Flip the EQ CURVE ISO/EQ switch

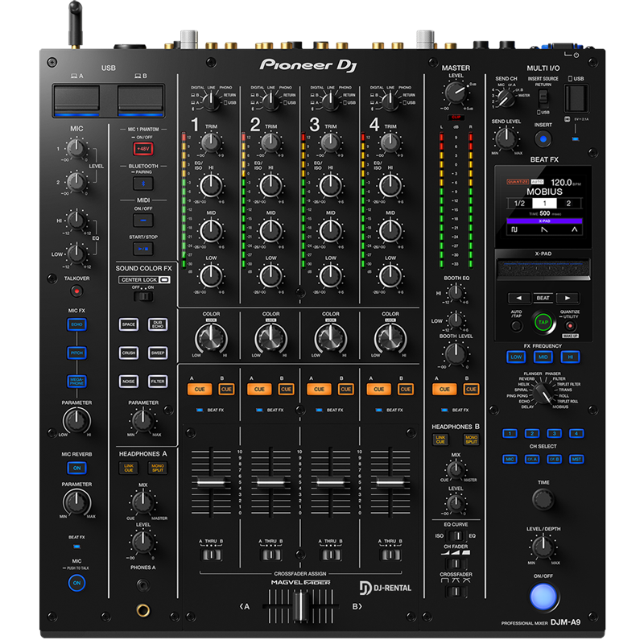(x=456, y=535)
